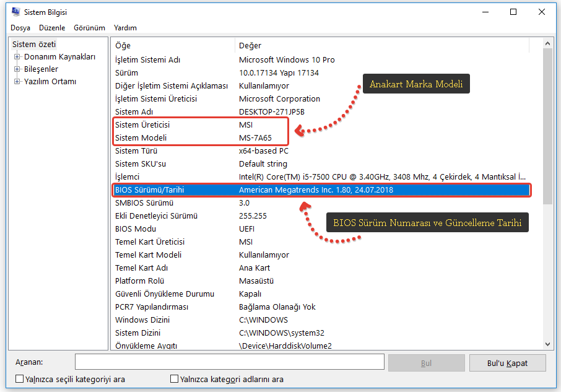
Task: Click inside the Aranan search field
Action: (x=228, y=363)
